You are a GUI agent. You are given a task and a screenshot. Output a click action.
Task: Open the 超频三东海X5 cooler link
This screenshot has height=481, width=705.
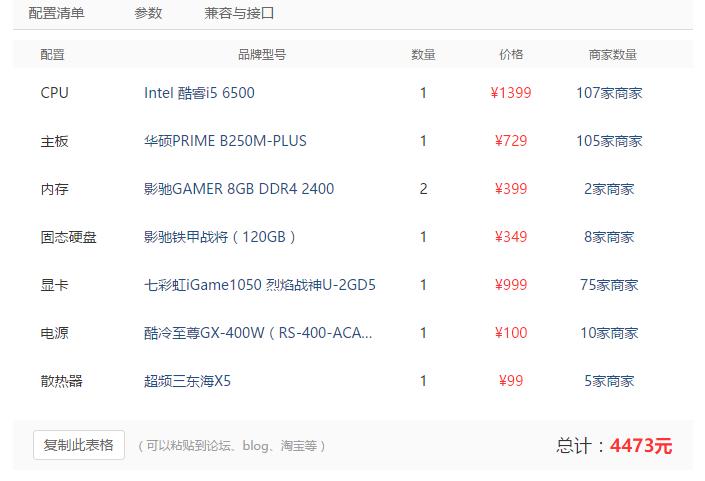[187, 381]
